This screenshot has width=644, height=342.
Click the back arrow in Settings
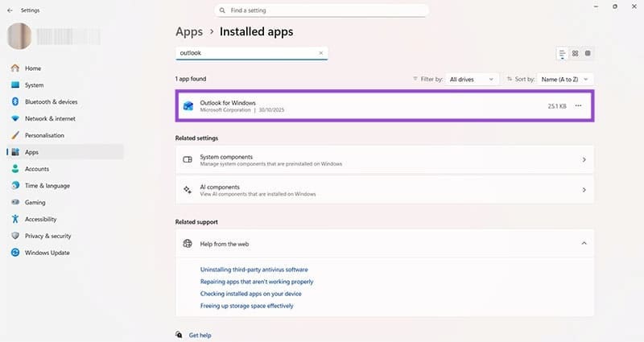10,10
